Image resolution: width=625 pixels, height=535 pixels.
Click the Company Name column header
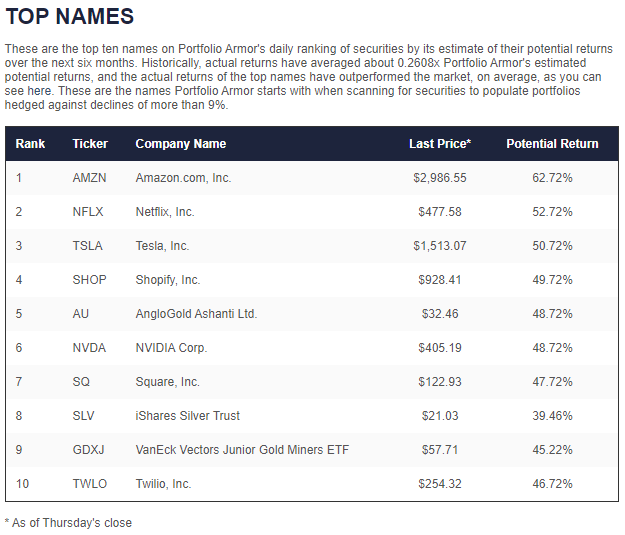(181, 143)
